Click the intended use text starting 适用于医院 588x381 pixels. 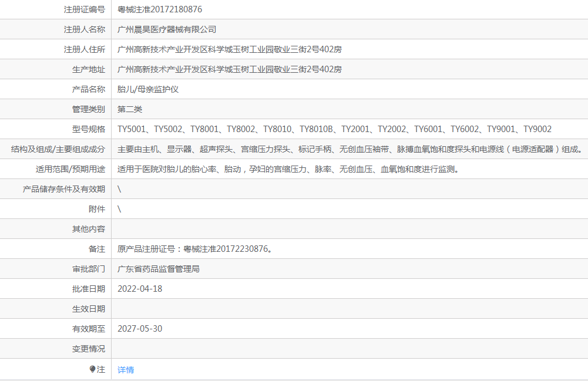288,169
